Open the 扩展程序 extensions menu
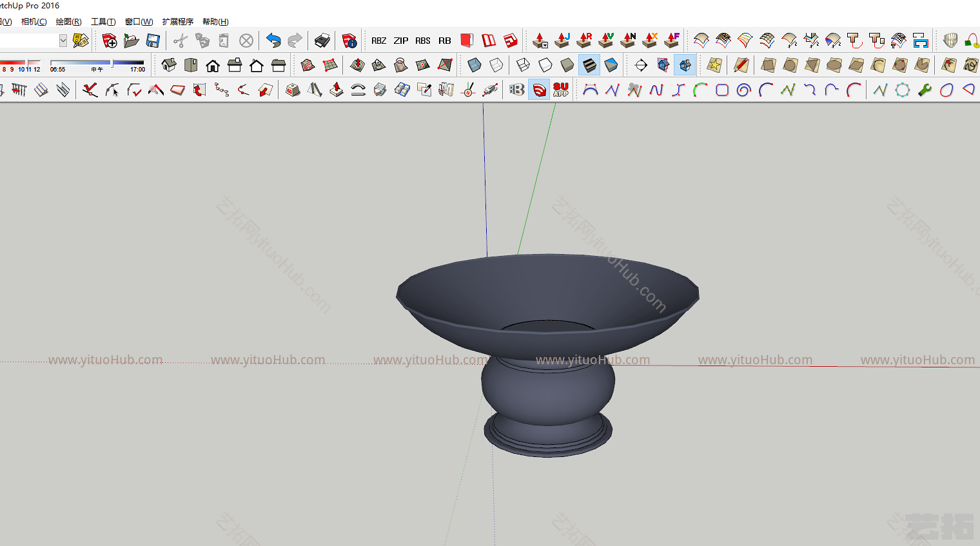This screenshot has width=980, height=546. pos(177,22)
